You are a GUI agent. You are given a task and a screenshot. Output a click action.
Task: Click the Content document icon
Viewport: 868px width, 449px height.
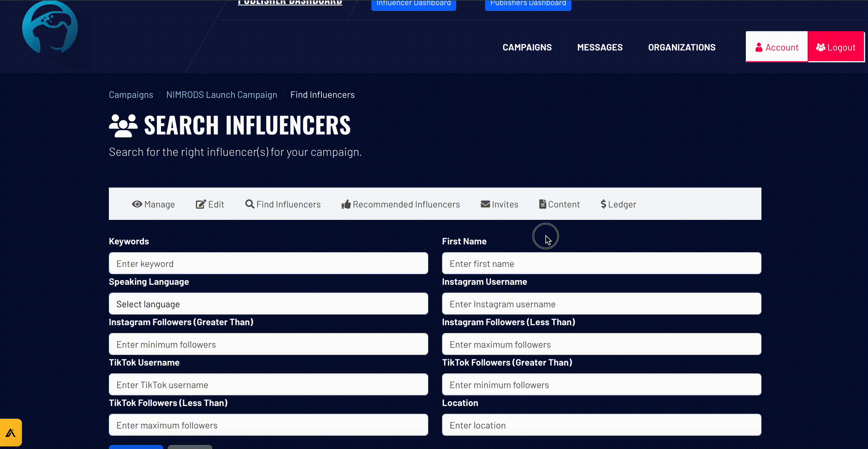(542, 204)
